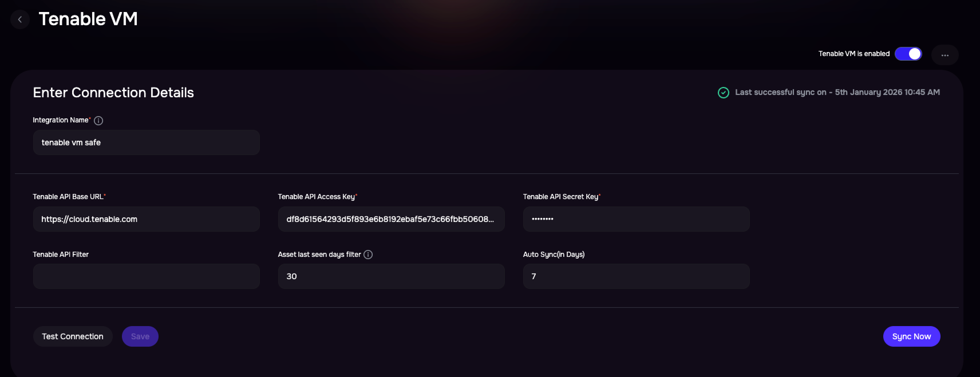Click the Enter Connection Details heading

tap(113, 93)
